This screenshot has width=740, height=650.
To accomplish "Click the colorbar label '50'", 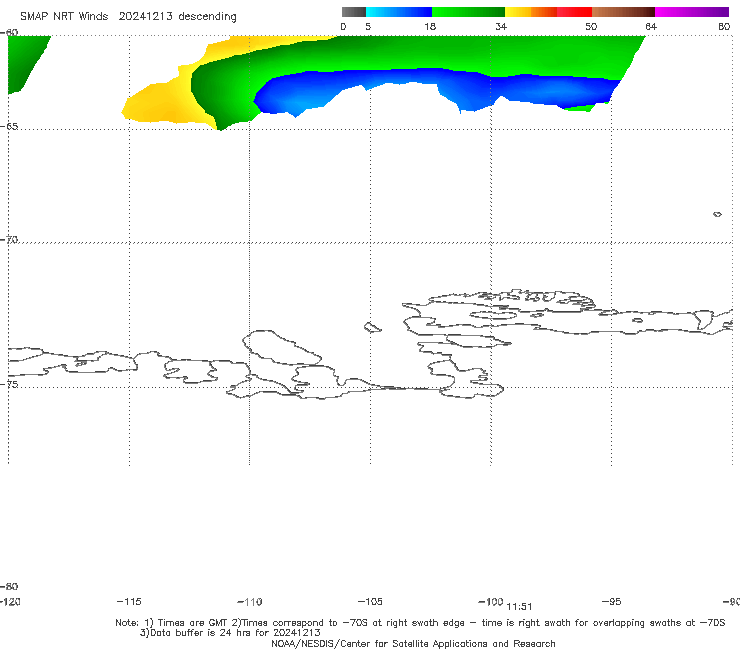I will pos(591,26).
